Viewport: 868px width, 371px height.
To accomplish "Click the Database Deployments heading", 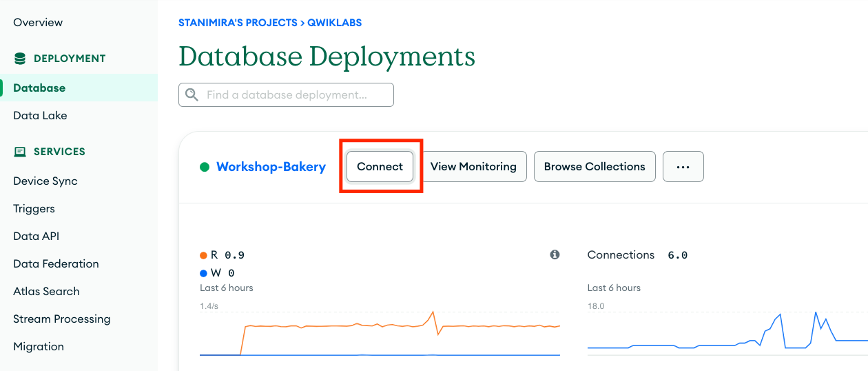I will 327,56.
